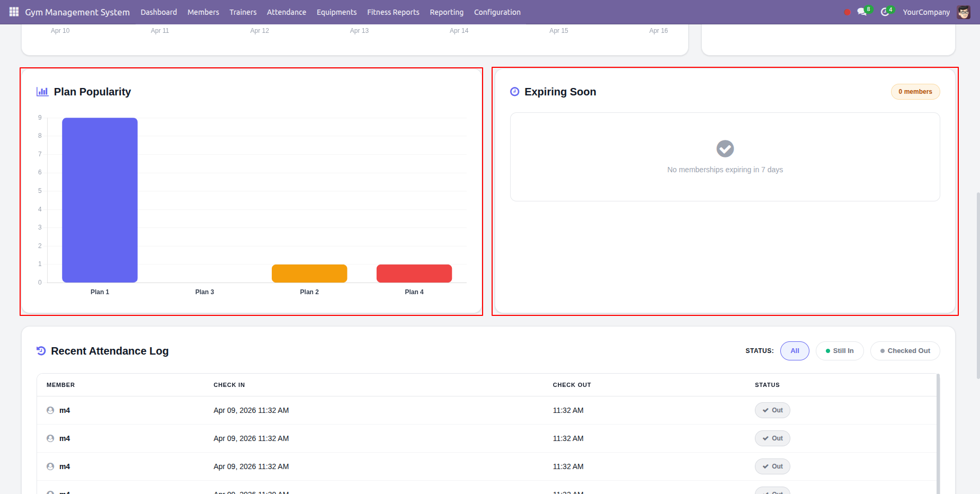Expand the Configuration menu

pyautogui.click(x=497, y=12)
